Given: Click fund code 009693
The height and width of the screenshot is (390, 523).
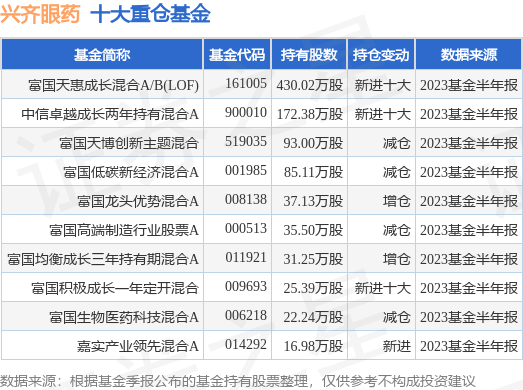Looking at the screenshot, I should coord(246,287).
